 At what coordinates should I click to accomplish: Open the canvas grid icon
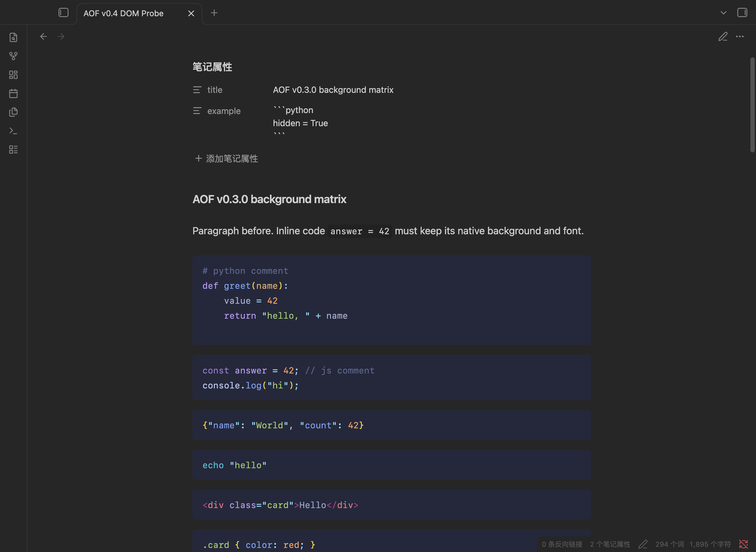[13, 74]
